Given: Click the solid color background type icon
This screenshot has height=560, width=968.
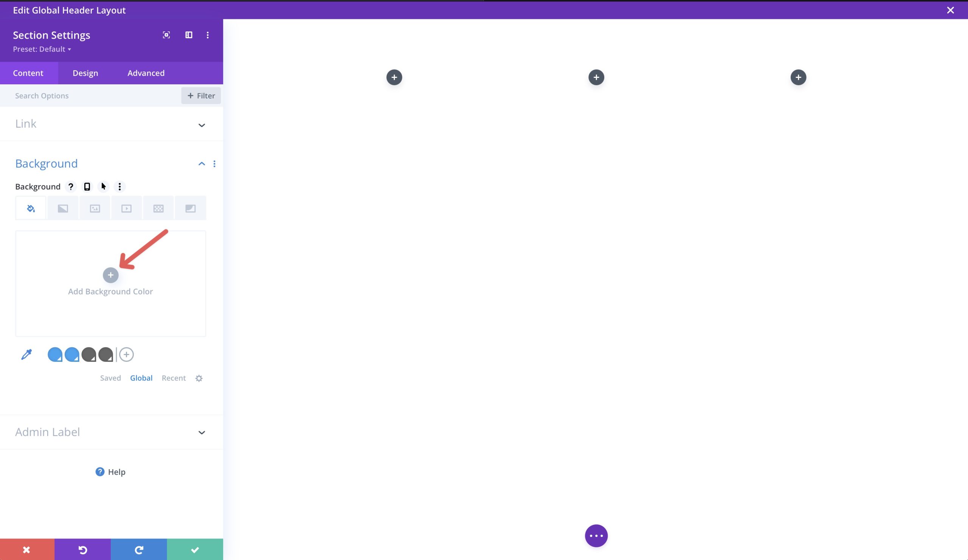Looking at the screenshot, I should tap(31, 207).
